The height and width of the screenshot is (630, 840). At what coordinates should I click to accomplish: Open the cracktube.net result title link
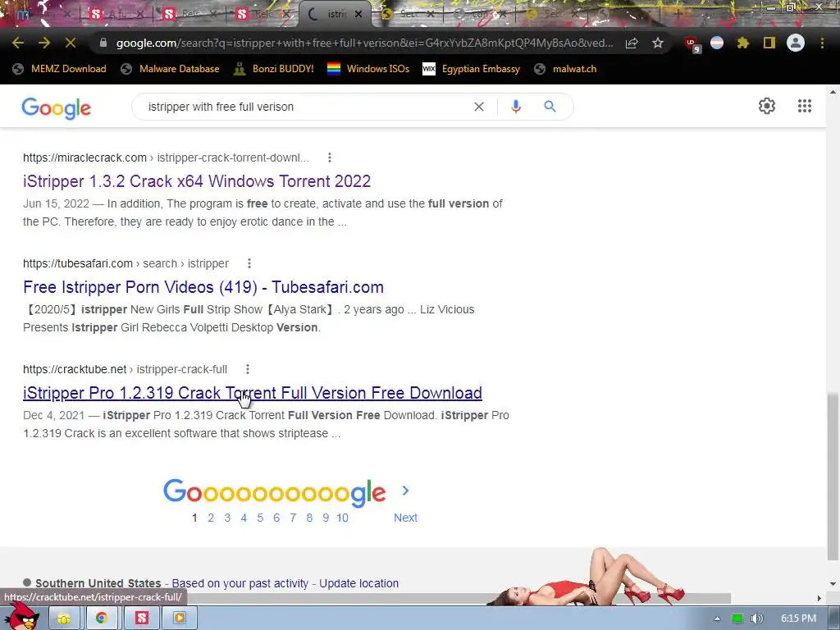tap(253, 393)
